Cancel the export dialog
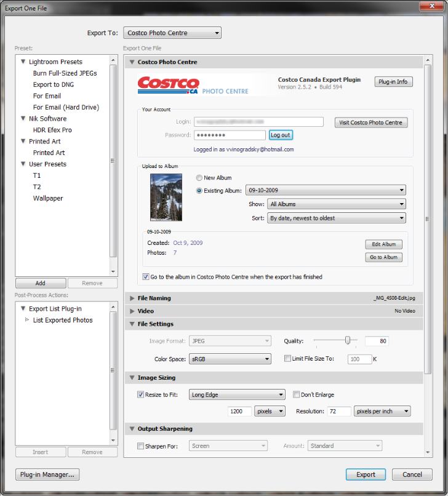Screen dimensions: 448x496 (x=412, y=474)
